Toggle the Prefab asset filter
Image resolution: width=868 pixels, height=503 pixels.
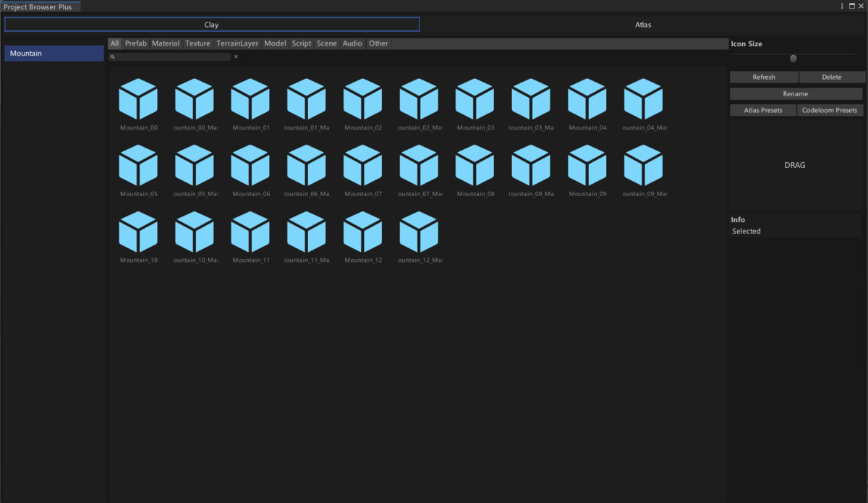135,43
